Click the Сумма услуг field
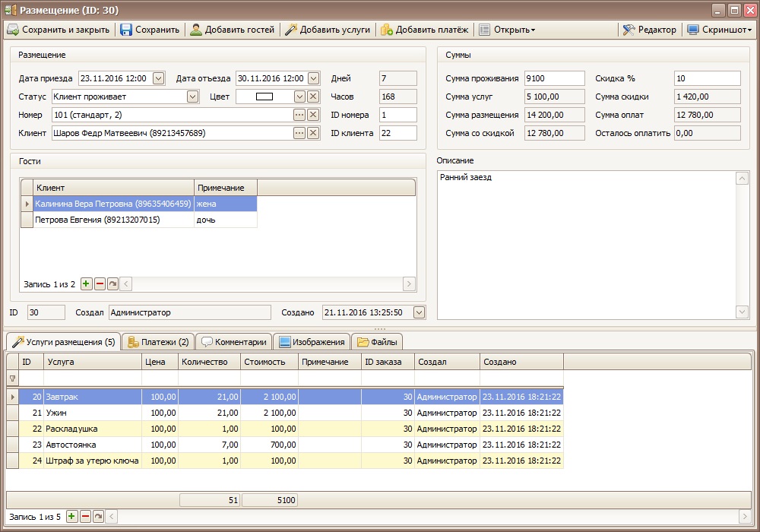The width and height of the screenshot is (760, 532). tap(555, 97)
